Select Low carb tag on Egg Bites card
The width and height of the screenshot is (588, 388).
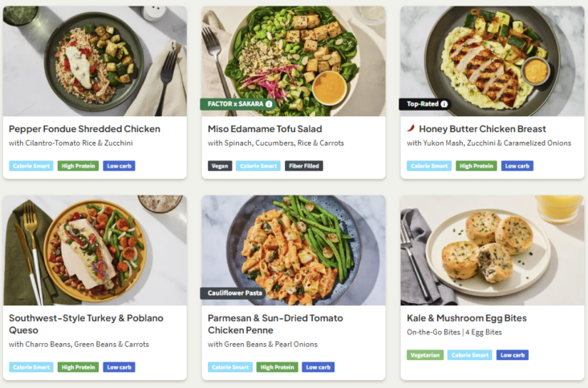click(512, 355)
